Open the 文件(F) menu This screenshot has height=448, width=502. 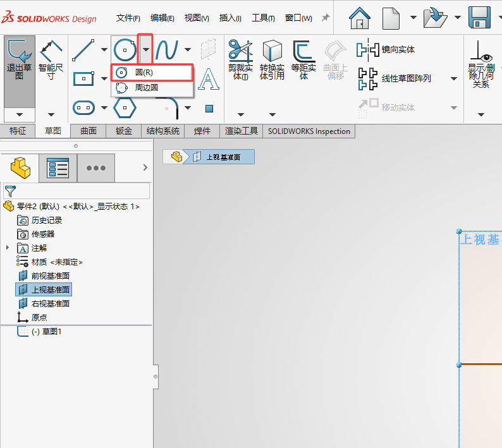128,18
